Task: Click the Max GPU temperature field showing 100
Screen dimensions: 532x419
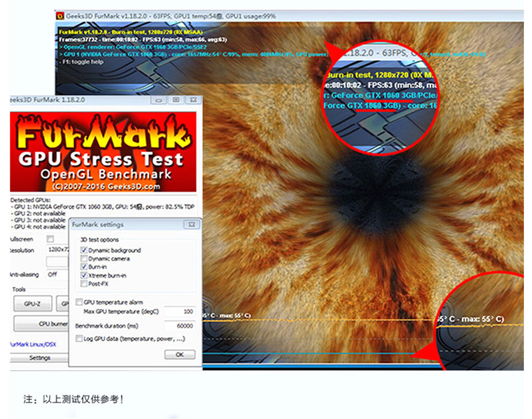Action: tap(180, 312)
